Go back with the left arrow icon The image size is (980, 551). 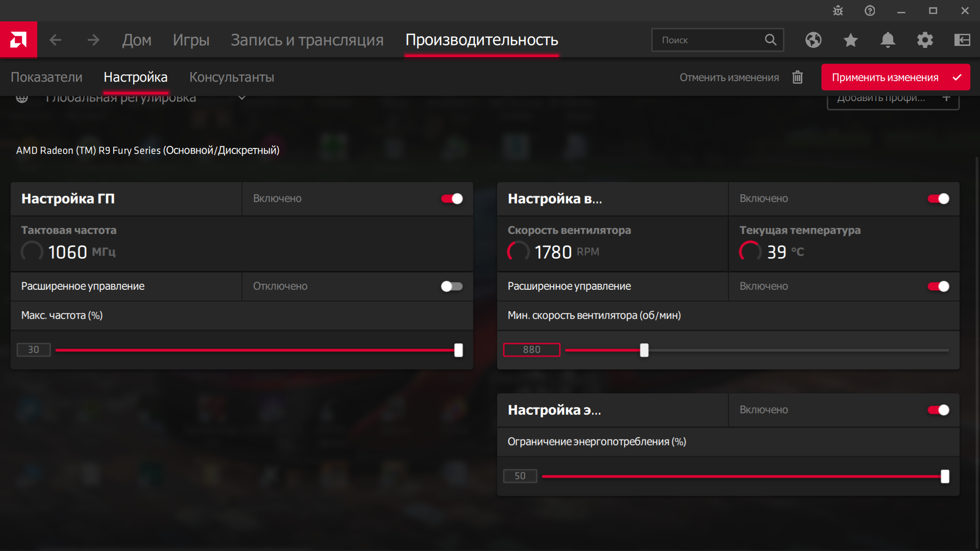[x=55, y=40]
